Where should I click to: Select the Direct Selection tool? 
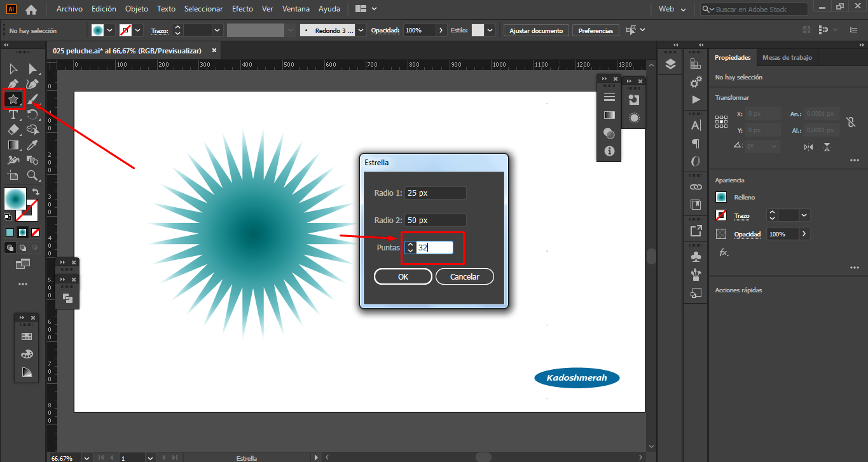(x=32, y=69)
